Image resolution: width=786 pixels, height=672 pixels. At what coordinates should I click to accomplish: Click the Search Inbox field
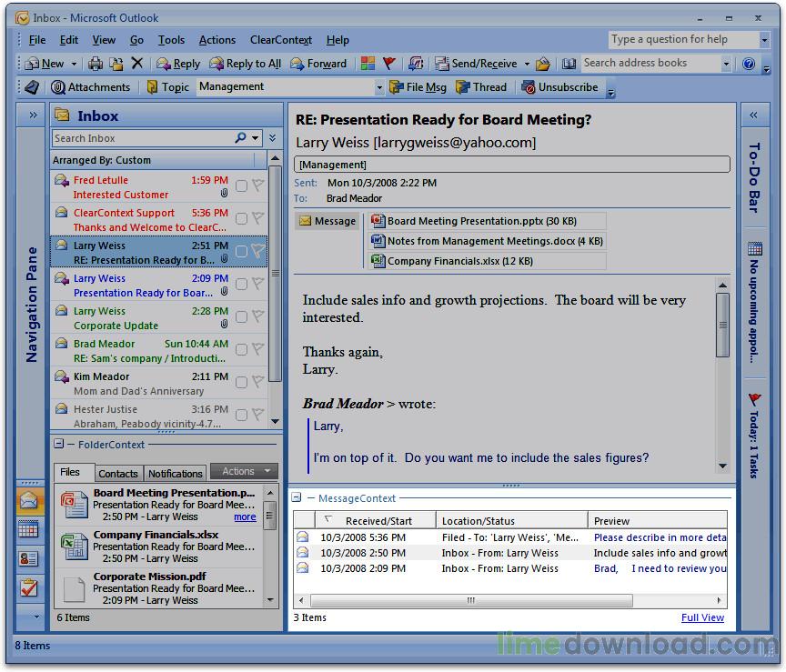[143, 138]
